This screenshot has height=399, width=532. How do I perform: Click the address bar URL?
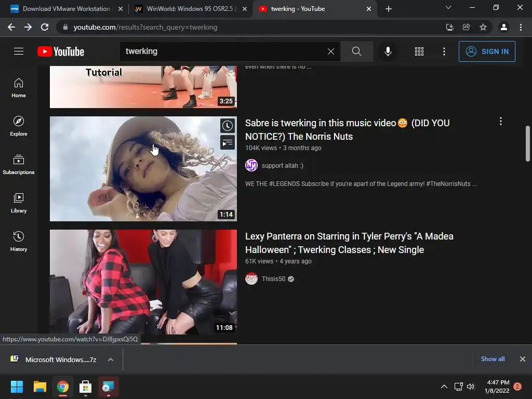pos(145,27)
